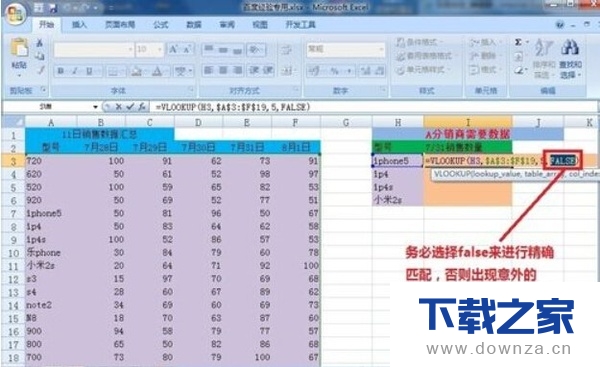Expand the AutoSum dropdown arrow
The width and height of the screenshot is (600, 367).
point(527,42)
